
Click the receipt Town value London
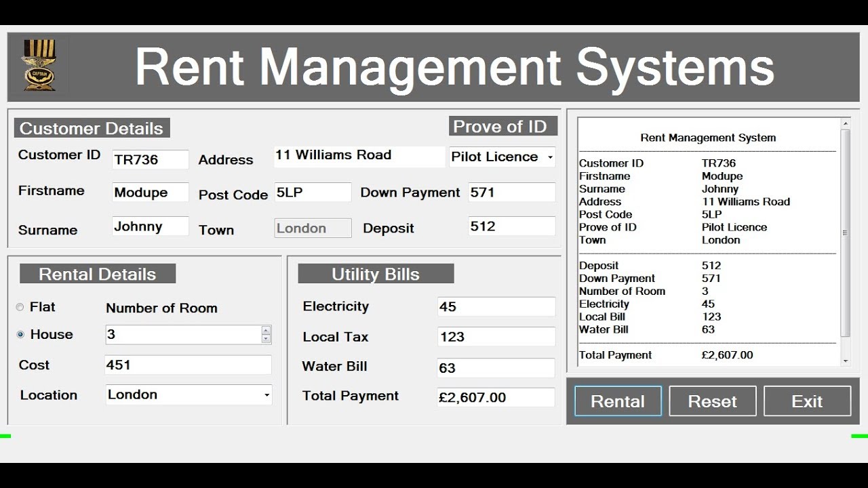point(721,240)
